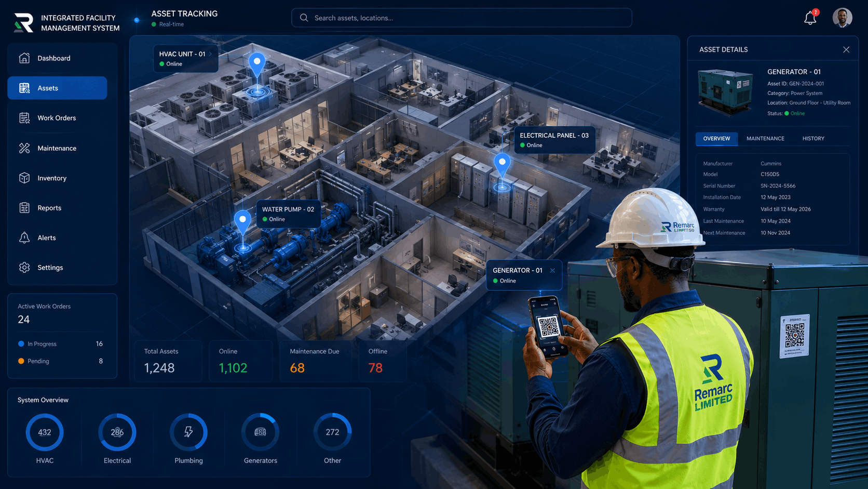Close the Generator - 01 map tooltip
Image resolution: width=868 pixels, height=489 pixels.
[x=552, y=270]
